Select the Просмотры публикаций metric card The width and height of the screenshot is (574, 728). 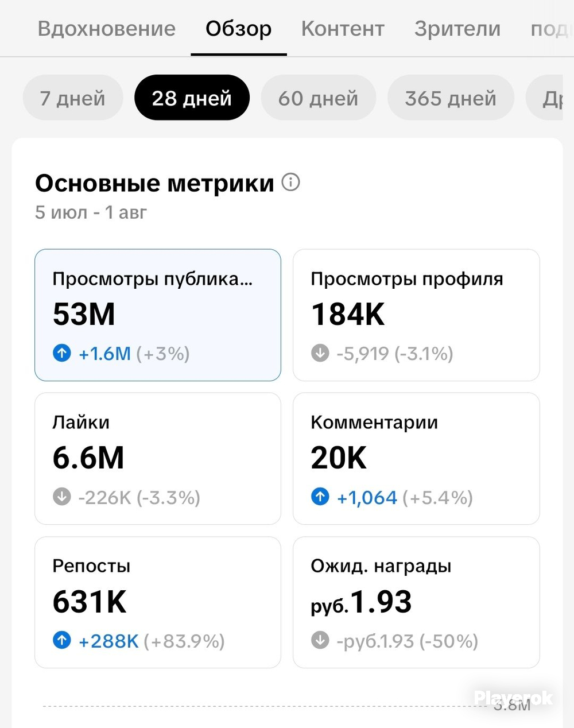pos(158,315)
